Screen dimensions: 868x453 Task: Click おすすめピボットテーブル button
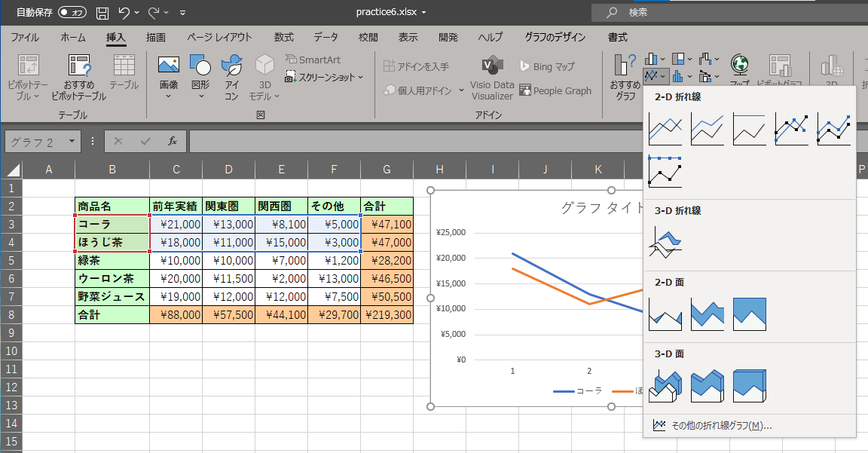[79, 78]
